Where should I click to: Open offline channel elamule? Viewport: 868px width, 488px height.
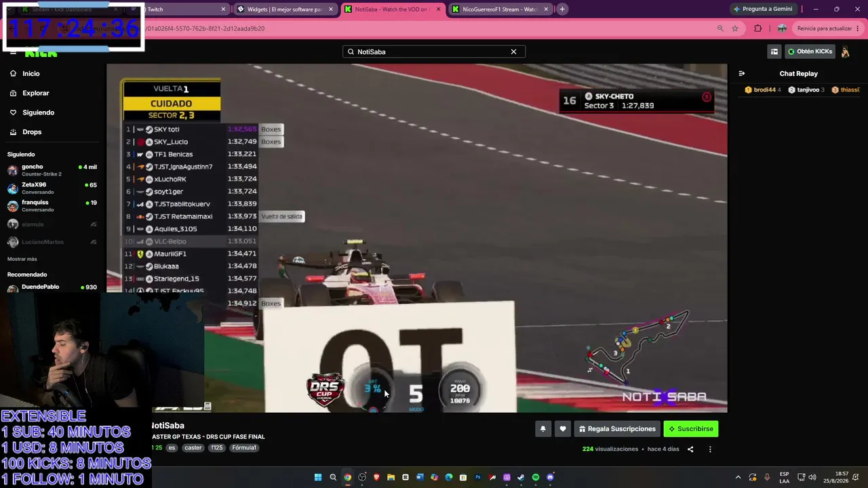pos(52,224)
